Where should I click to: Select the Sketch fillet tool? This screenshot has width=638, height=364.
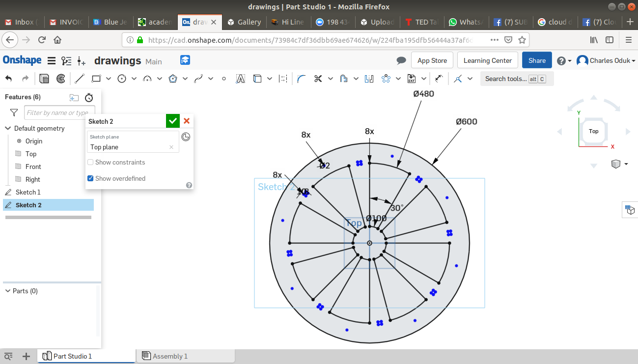(x=302, y=79)
